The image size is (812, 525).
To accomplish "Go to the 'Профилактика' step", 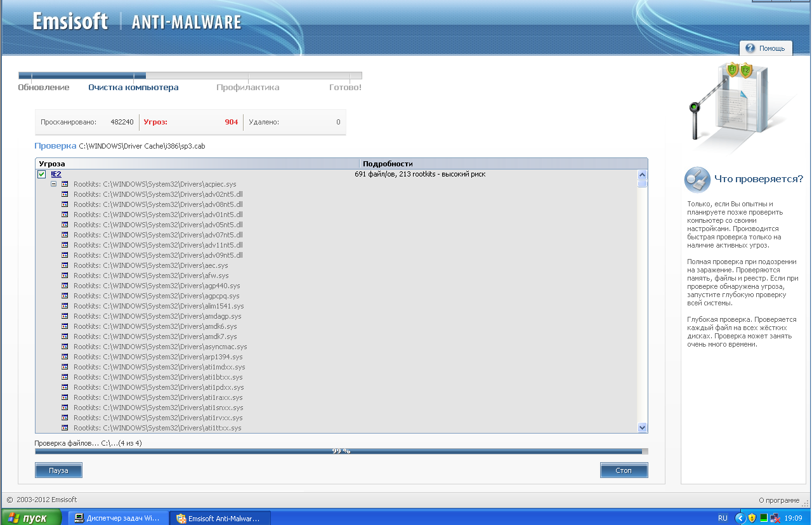I will coord(248,88).
